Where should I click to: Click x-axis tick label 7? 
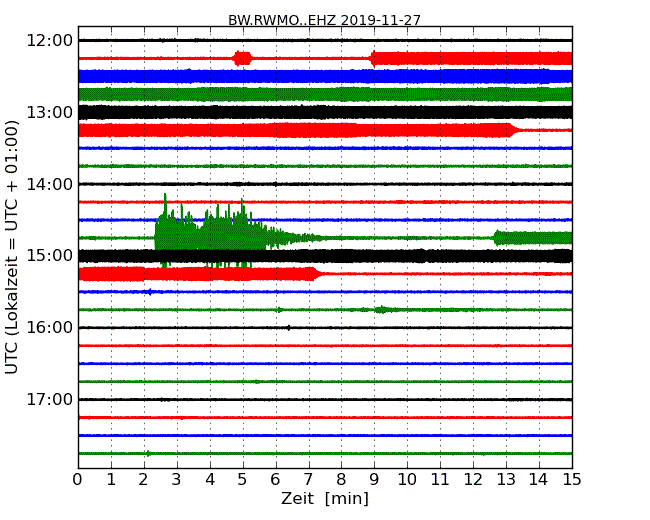(308, 479)
